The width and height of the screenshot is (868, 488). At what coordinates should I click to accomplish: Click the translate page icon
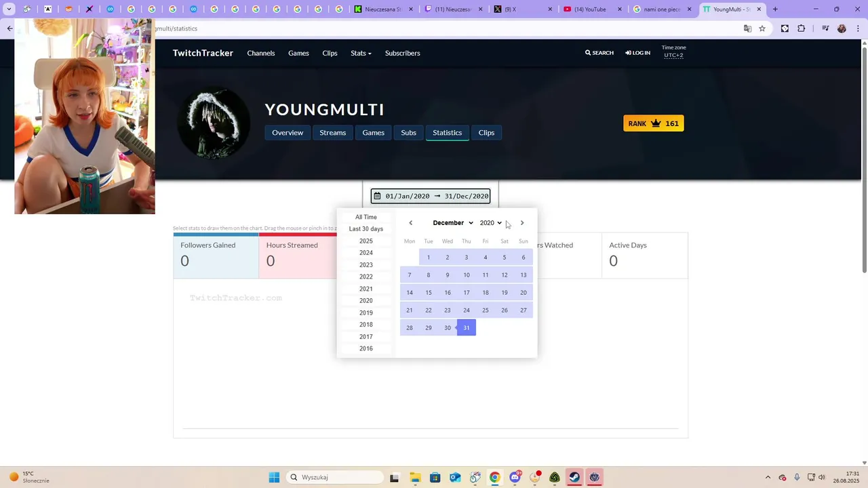[747, 28]
